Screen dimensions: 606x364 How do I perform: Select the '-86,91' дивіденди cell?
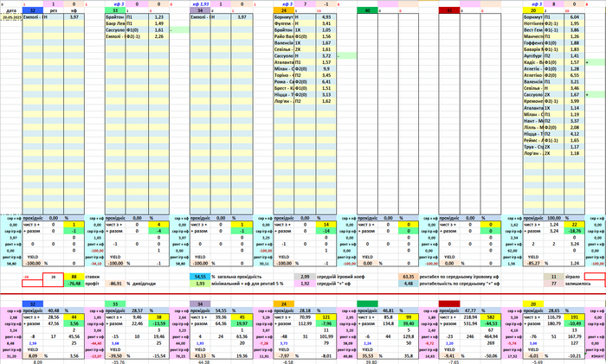coord(115,284)
